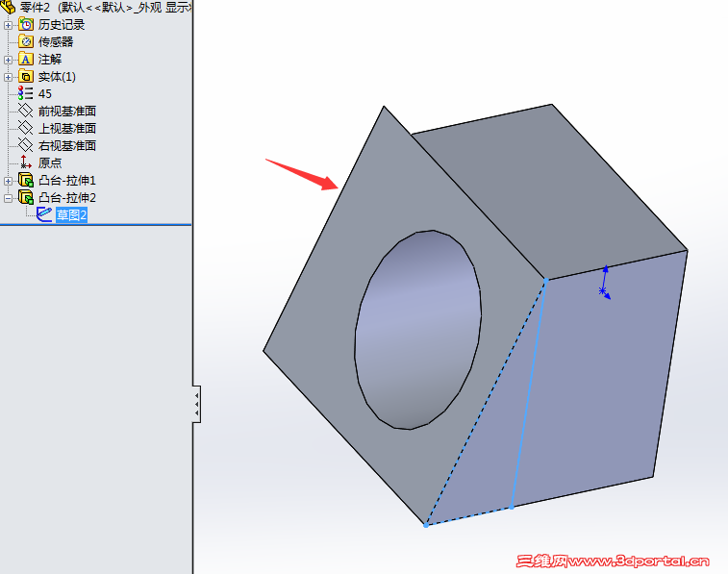Select the 凸台-拉伸1 feature label
The width and height of the screenshot is (728, 574).
[67, 180]
